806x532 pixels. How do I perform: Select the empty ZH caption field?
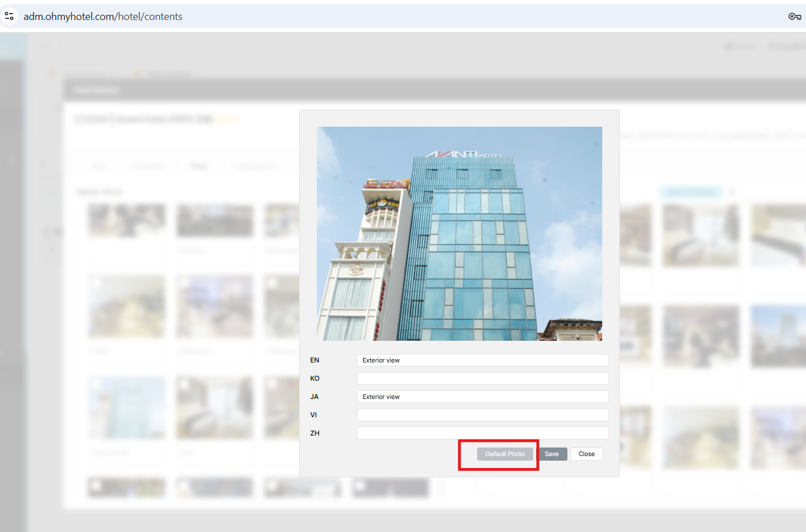point(482,433)
